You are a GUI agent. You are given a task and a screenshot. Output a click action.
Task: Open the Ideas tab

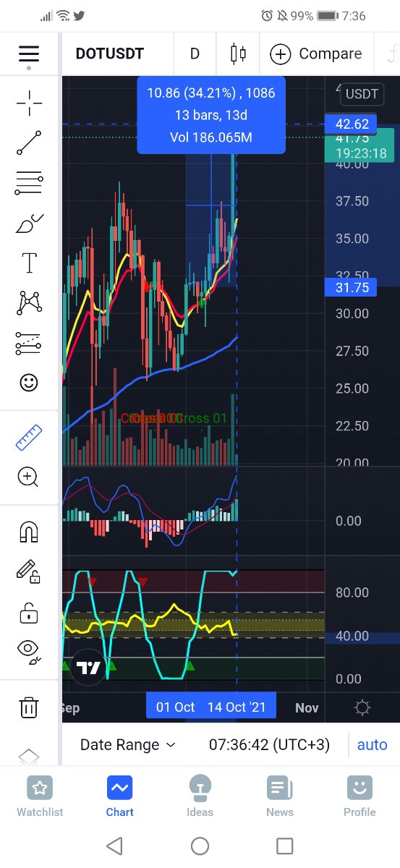[x=200, y=796]
